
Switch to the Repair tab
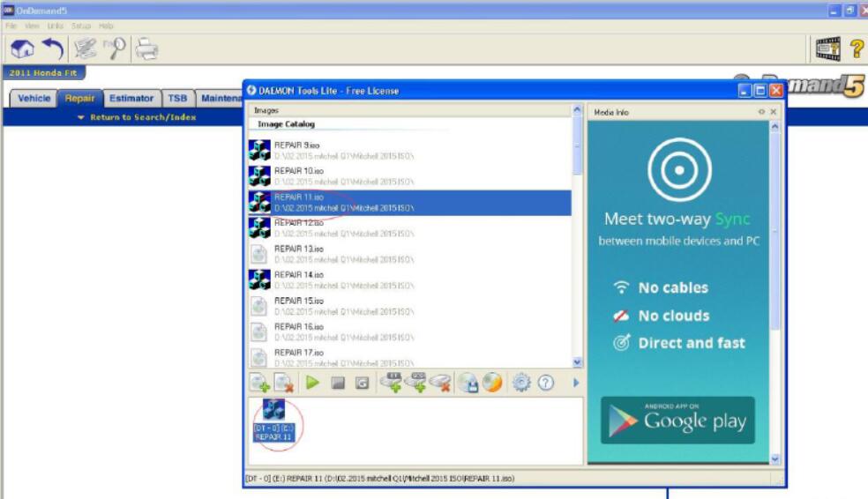pyautogui.click(x=79, y=99)
